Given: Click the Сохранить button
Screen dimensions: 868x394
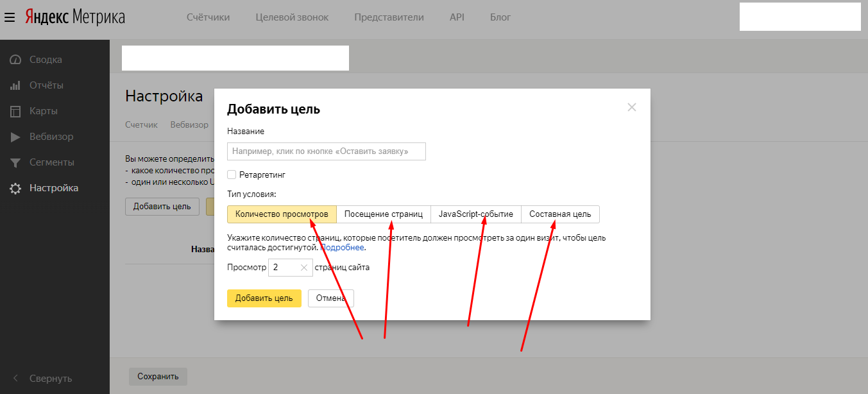Looking at the screenshot, I should (158, 377).
